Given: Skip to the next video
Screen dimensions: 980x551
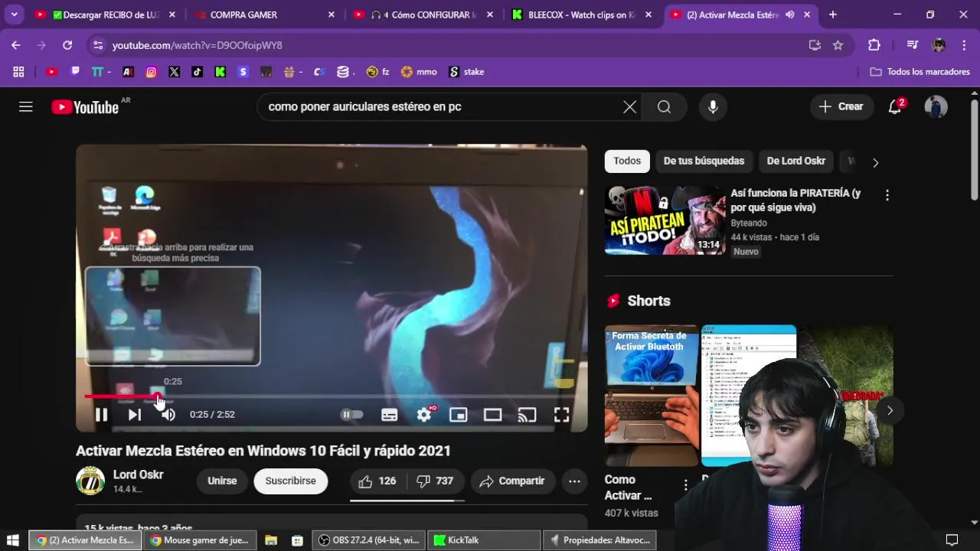Looking at the screenshot, I should click(x=135, y=415).
